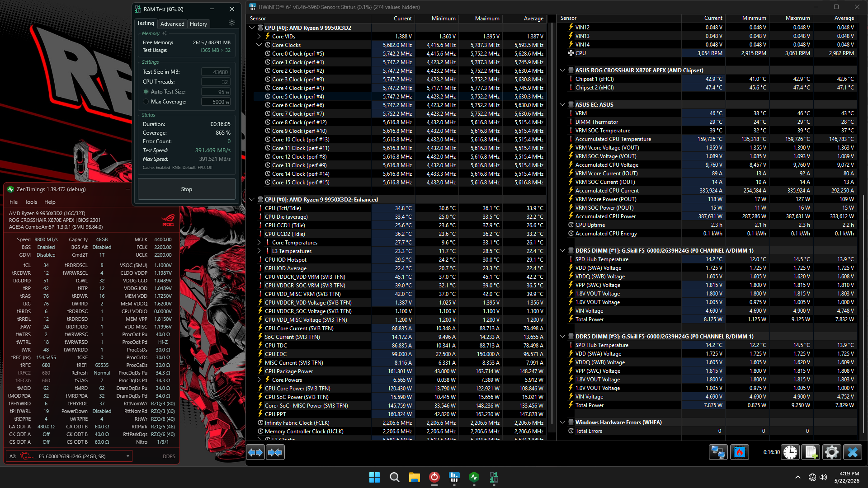Open the Windows Start menu
The height and width of the screenshot is (488, 868).
tap(374, 477)
